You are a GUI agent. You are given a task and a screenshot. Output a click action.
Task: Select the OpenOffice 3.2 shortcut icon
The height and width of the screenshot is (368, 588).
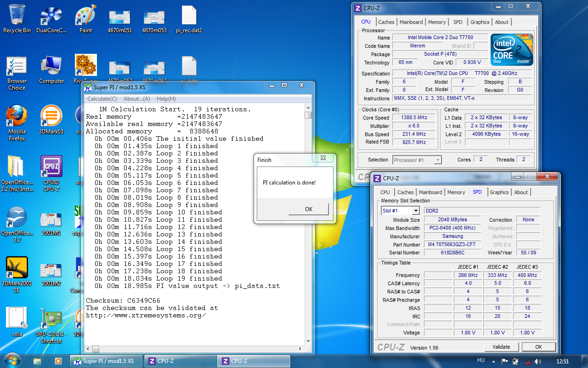pyautogui.click(x=17, y=224)
